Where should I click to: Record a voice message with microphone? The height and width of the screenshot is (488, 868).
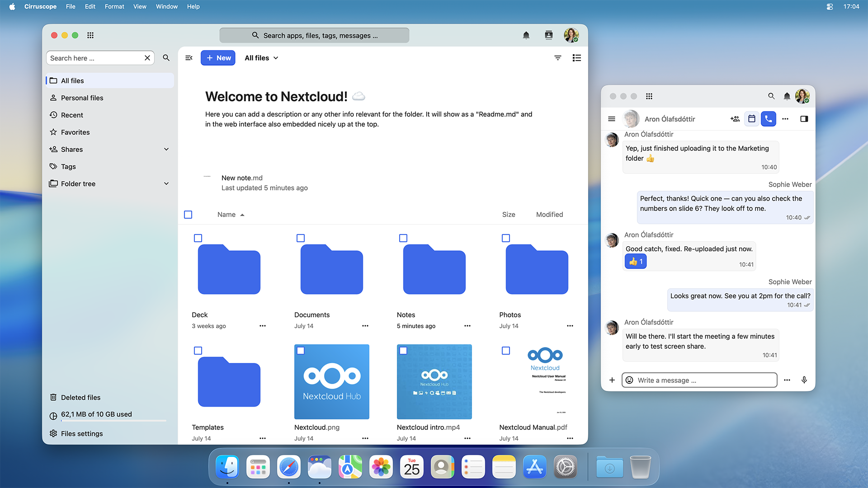804,380
